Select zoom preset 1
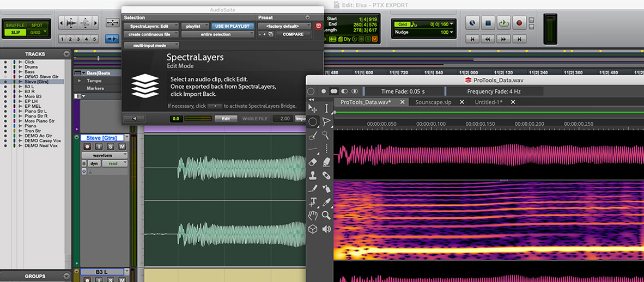Image resolution: width=644 pixels, height=282 pixels. click(x=62, y=39)
